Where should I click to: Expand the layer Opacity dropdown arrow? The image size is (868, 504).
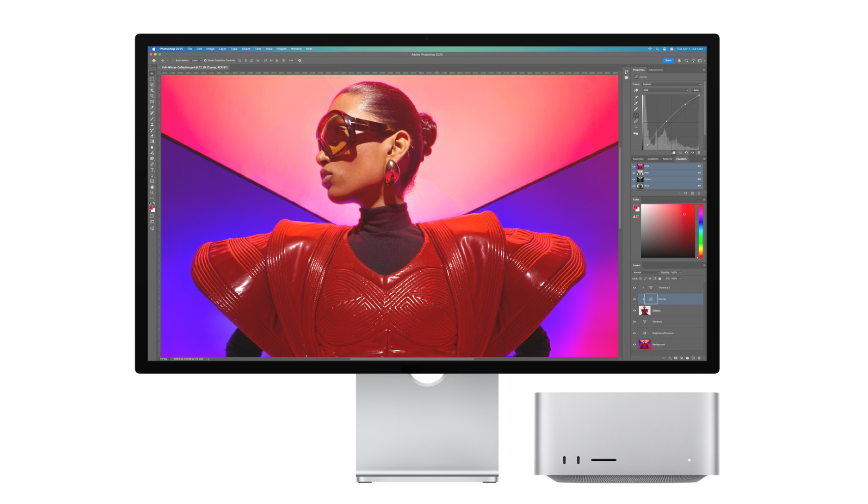click(680, 273)
